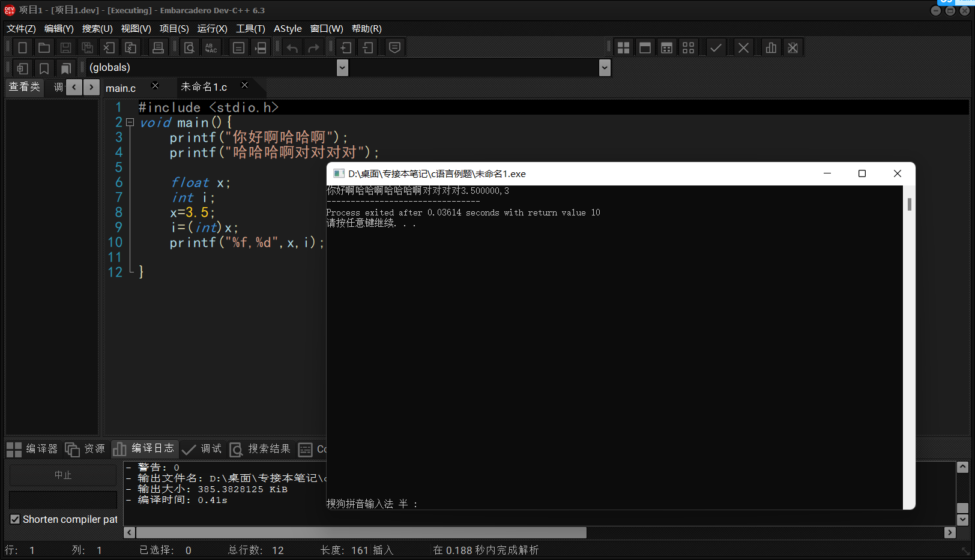975x560 pixels.
Task: Open the Profile analysis icon
Action: 771,47
